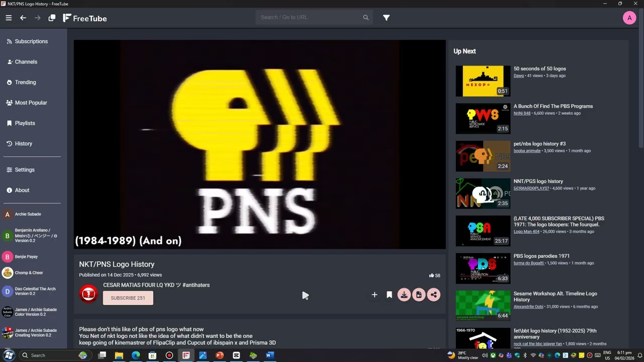Open File Explorer from taskbar
The height and width of the screenshot is (362, 644).
click(x=119, y=355)
